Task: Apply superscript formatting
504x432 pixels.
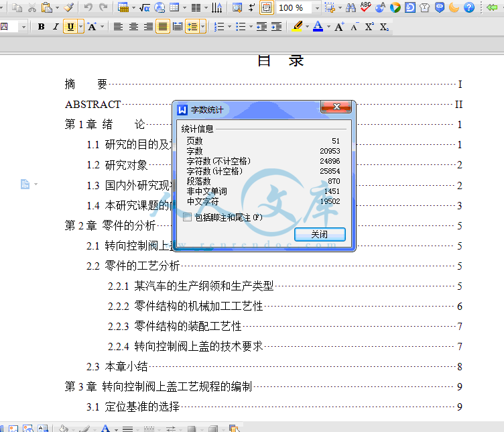Action: pyautogui.click(x=369, y=27)
